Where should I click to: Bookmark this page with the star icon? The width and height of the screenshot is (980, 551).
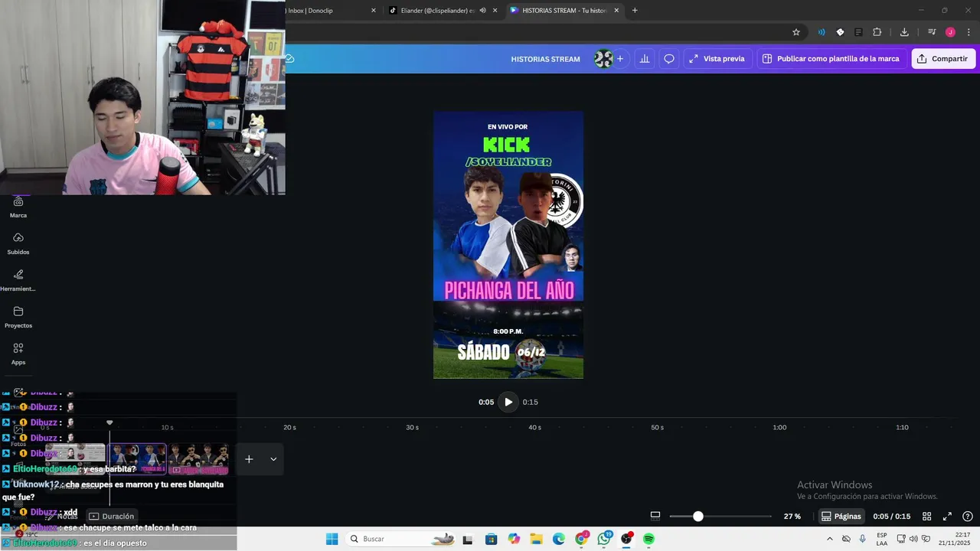796,32
